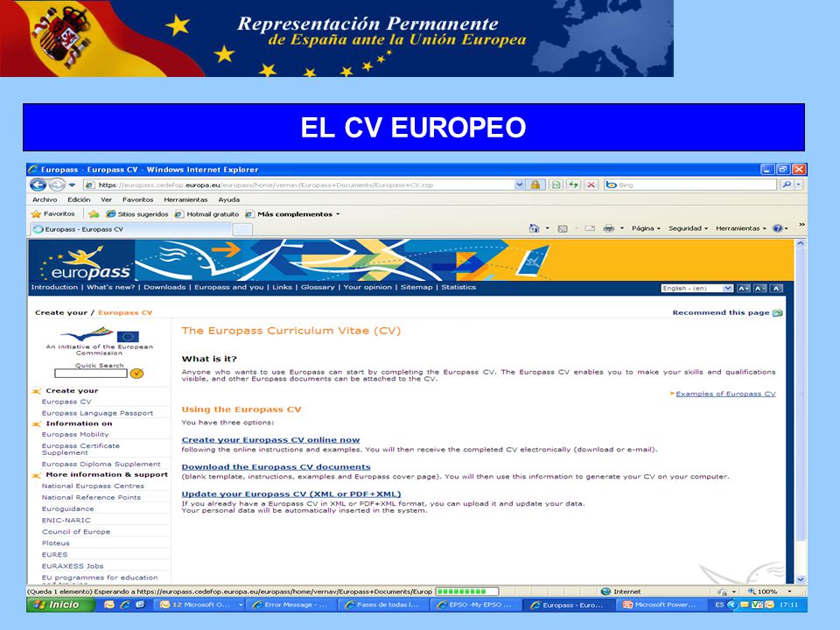
Task: Open National Europass Centres in sidebar
Action: click(x=93, y=486)
